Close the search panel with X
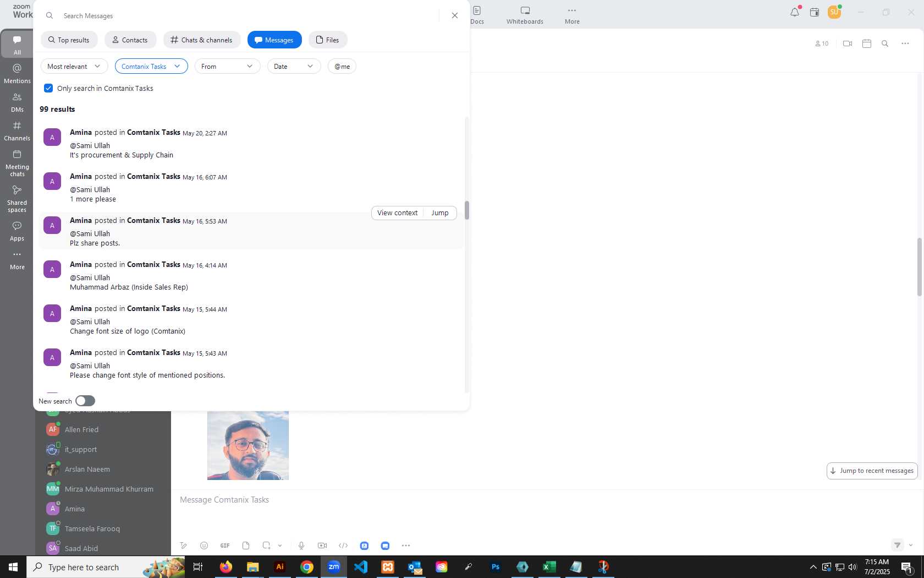This screenshot has height=578, width=924. (x=455, y=15)
